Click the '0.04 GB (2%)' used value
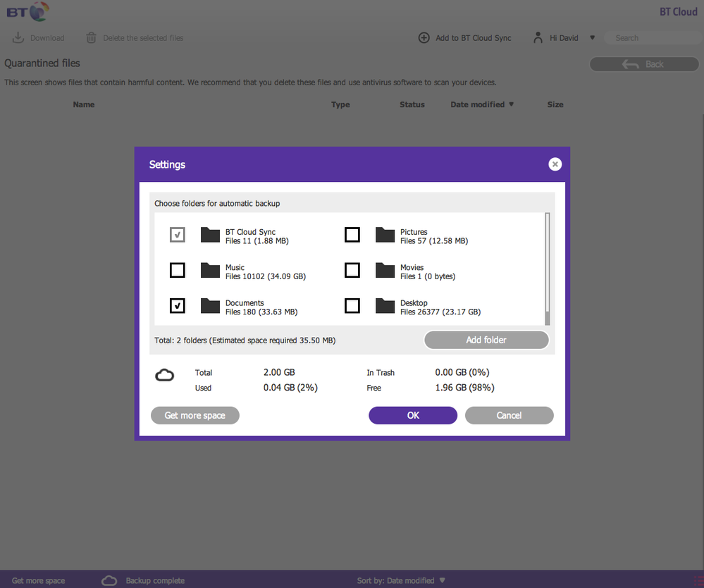Image resolution: width=704 pixels, height=588 pixels. (290, 387)
